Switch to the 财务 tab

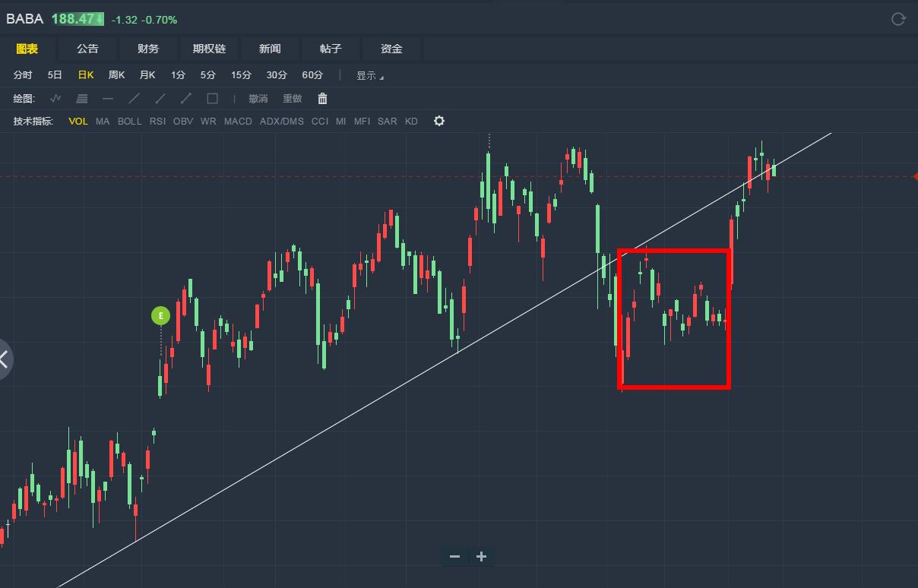[148, 49]
